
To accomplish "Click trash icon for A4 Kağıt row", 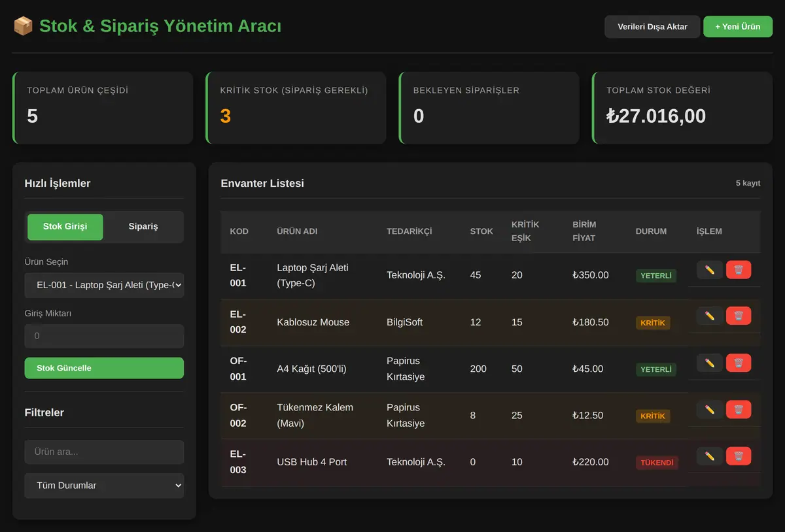I will (739, 363).
